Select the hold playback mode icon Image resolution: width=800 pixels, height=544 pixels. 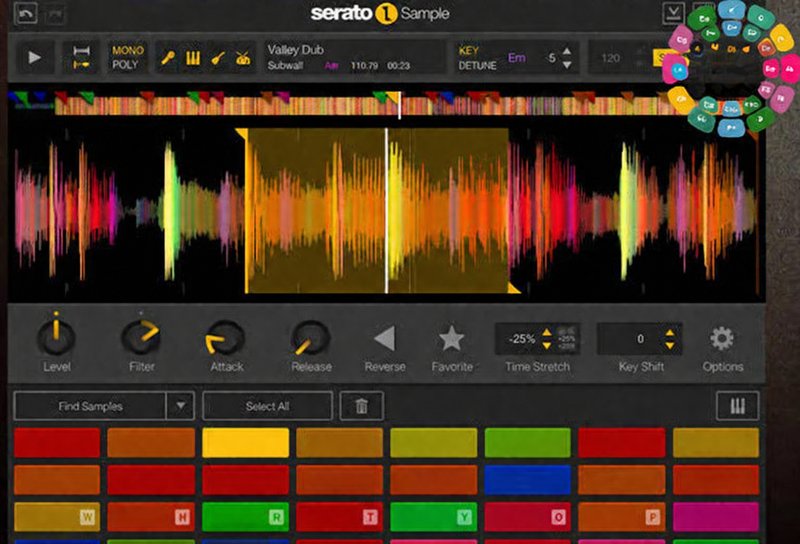81,51
